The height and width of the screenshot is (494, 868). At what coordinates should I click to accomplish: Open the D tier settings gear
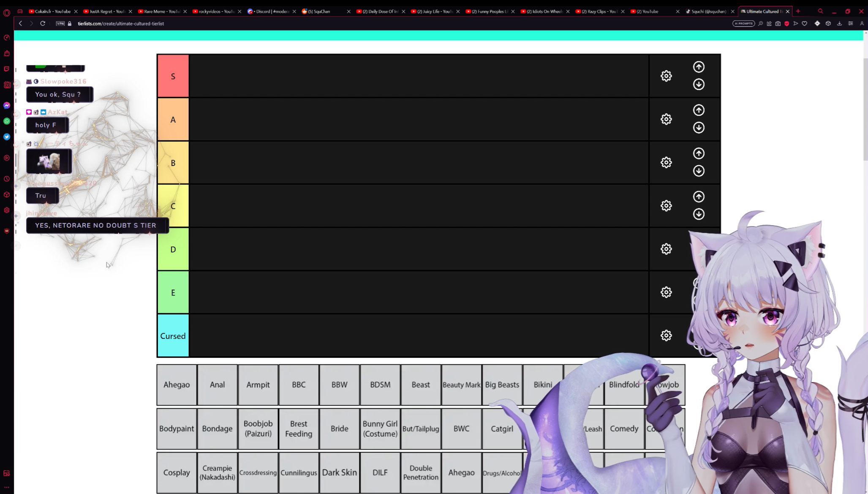pyautogui.click(x=666, y=249)
